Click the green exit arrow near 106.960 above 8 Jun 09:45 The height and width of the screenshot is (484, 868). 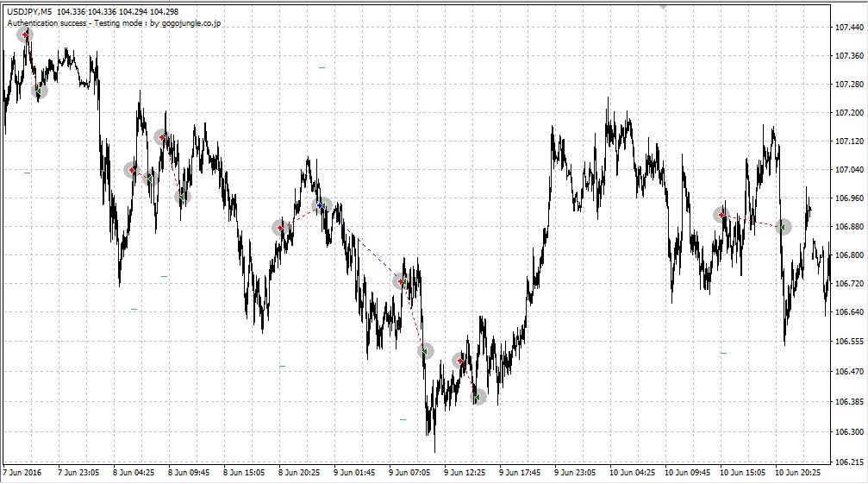(x=182, y=197)
